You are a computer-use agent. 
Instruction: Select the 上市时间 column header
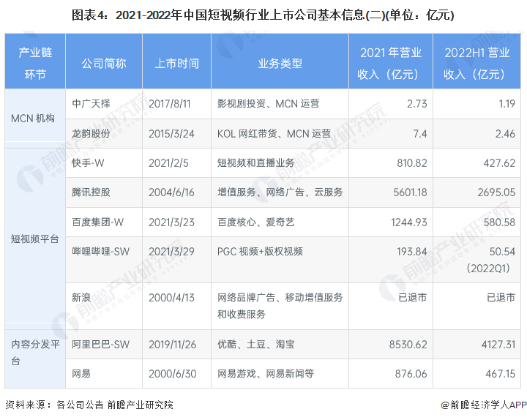(177, 63)
